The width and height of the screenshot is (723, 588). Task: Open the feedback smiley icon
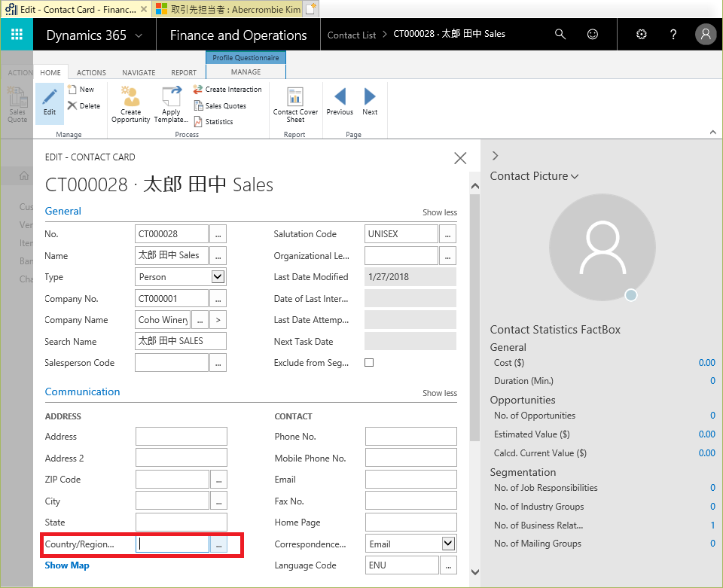pos(593,34)
